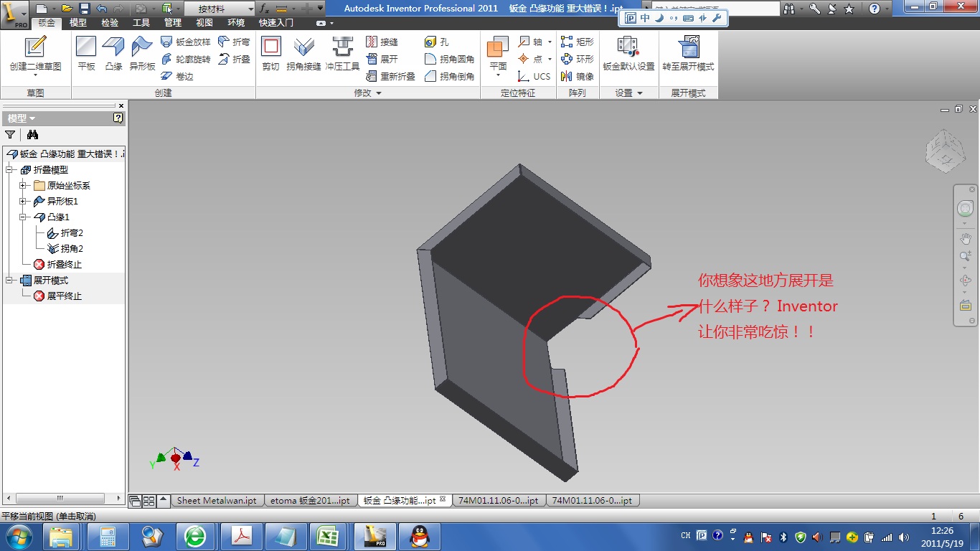This screenshot has height=551, width=980.
Task: Save the file with the floppy icon
Action: (84, 9)
